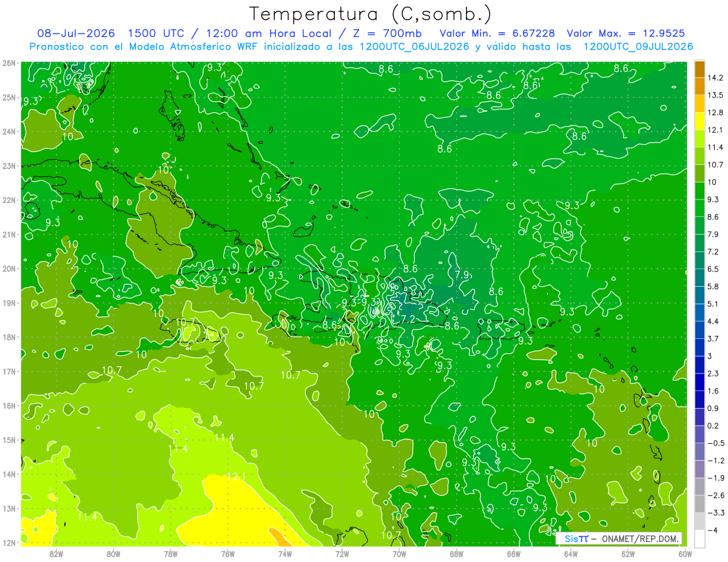Click the '70W' longitude axis label

399,553
